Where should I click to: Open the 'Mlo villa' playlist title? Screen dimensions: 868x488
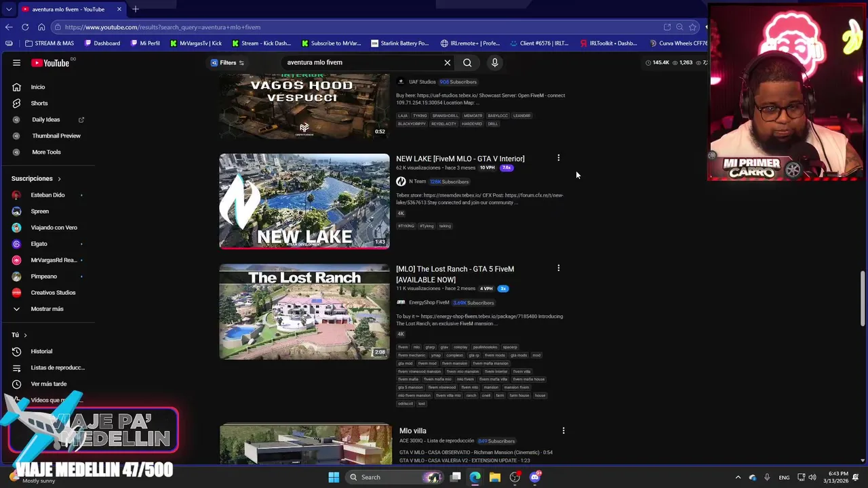tap(413, 431)
